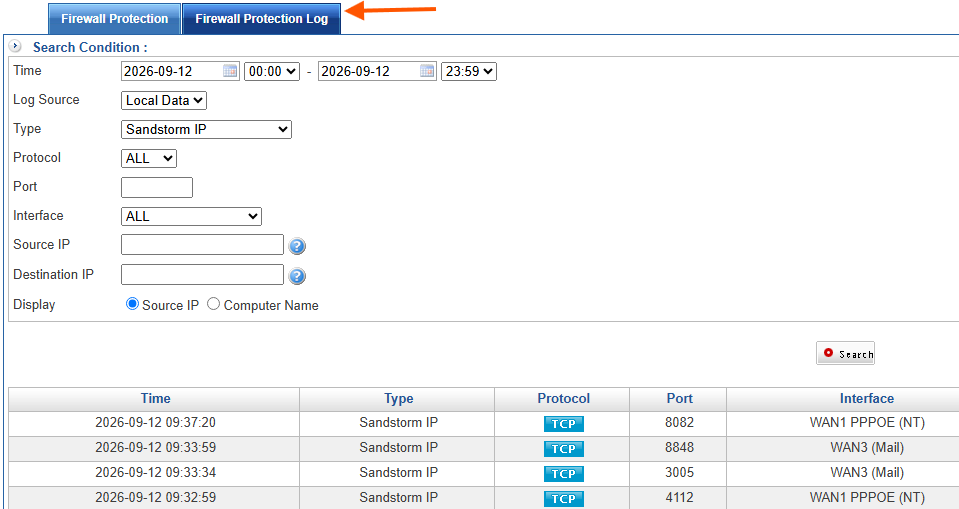
Task: Click Sandstorm IP in the 09:32:59 row
Action: pyautogui.click(x=399, y=498)
